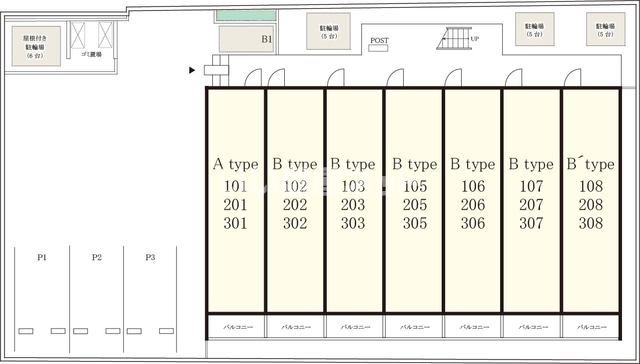Screen dimensions: 640x364
Task: Select unit number 202
Action: pos(295,205)
